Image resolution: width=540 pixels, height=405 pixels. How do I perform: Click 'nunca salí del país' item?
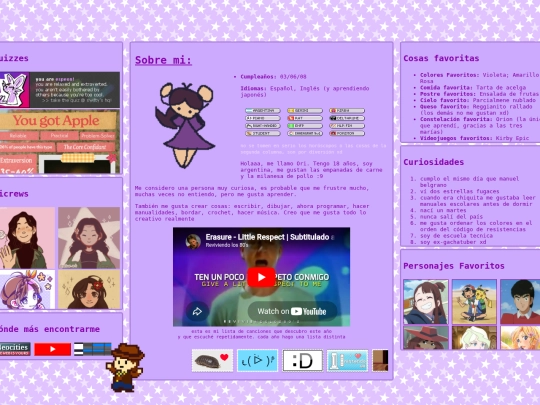[451, 217]
